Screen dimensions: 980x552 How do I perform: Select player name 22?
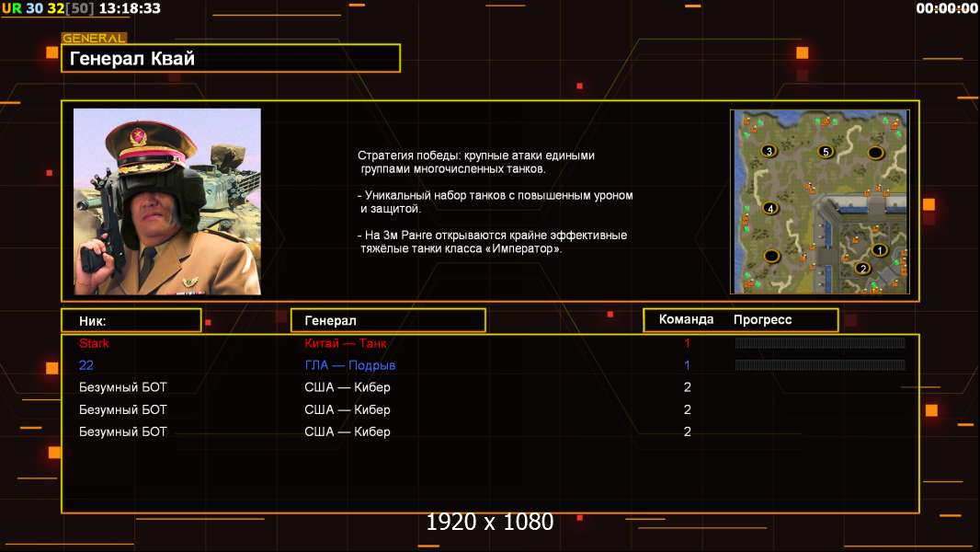[x=86, y=365]
